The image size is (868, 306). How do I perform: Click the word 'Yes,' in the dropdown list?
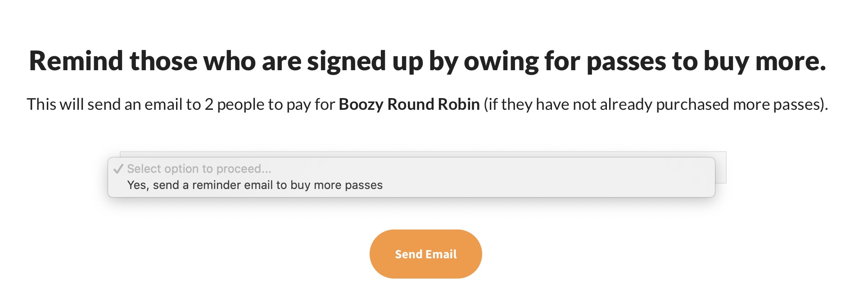pos(138,185)
